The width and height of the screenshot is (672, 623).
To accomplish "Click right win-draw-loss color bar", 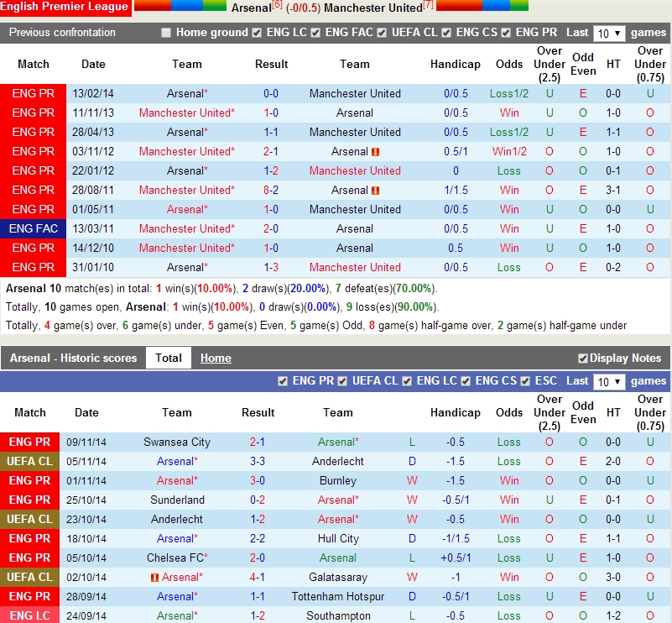I will click(x=482, y=5).
